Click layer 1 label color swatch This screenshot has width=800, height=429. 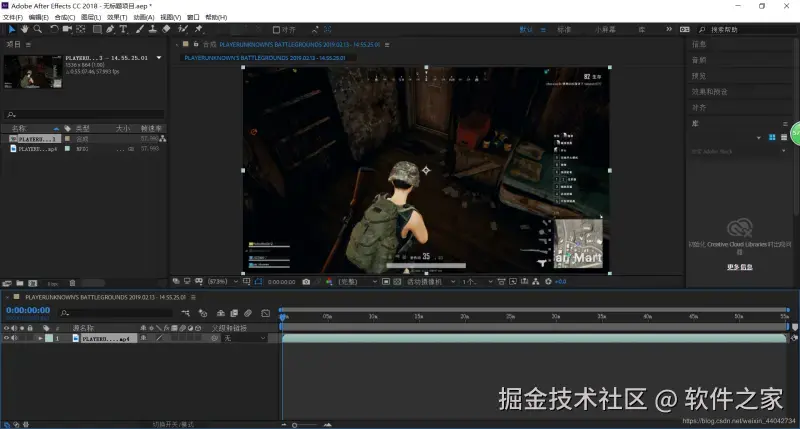[x=49, y=338]
